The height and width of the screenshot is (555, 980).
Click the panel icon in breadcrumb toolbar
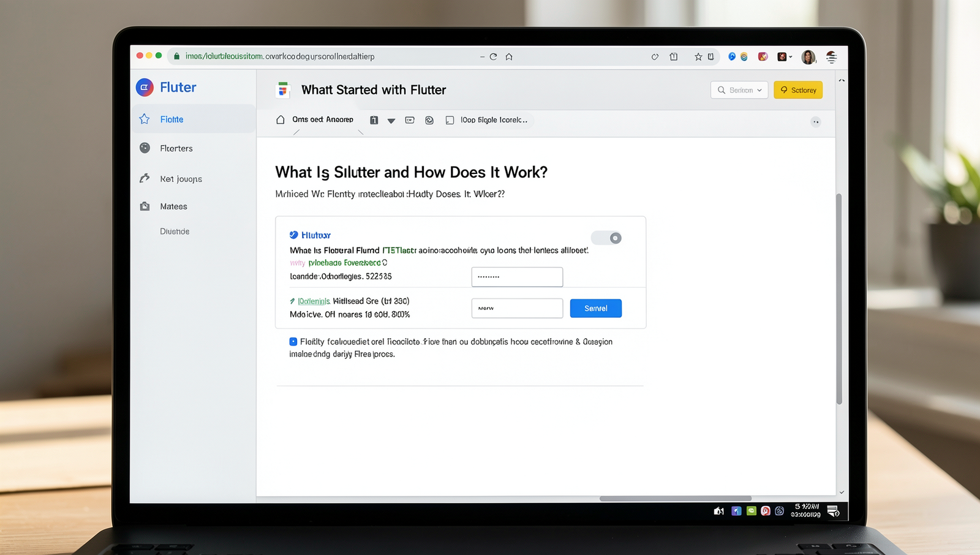click(x=410, y=120)
